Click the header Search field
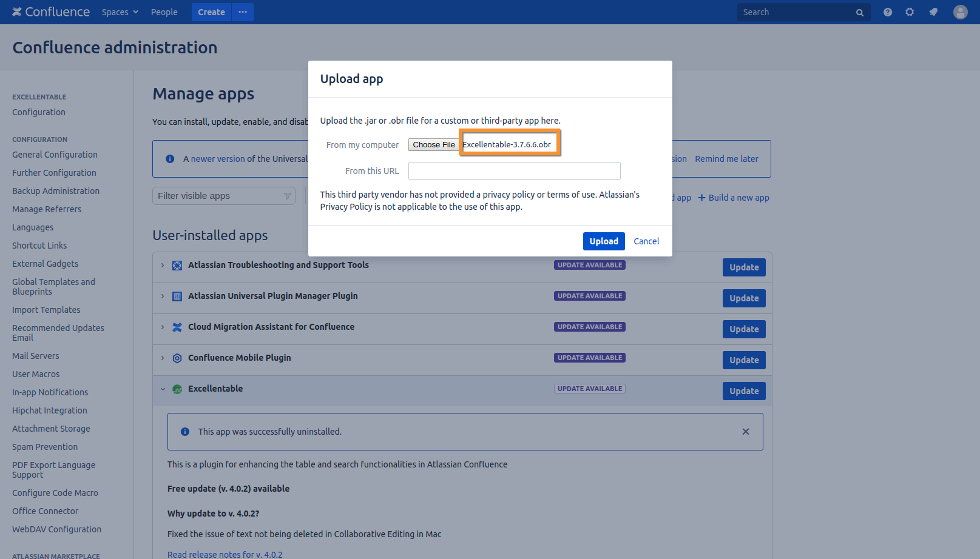 [x=804, y=12]
